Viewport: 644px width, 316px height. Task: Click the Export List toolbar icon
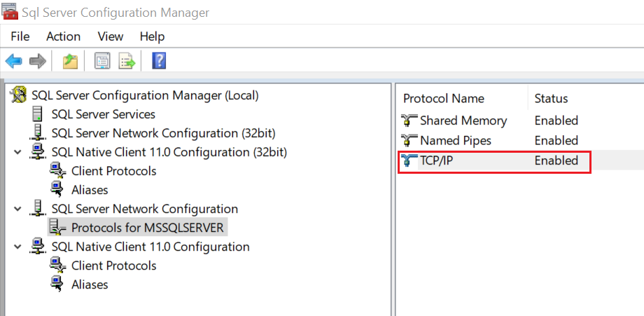point(127,62)
